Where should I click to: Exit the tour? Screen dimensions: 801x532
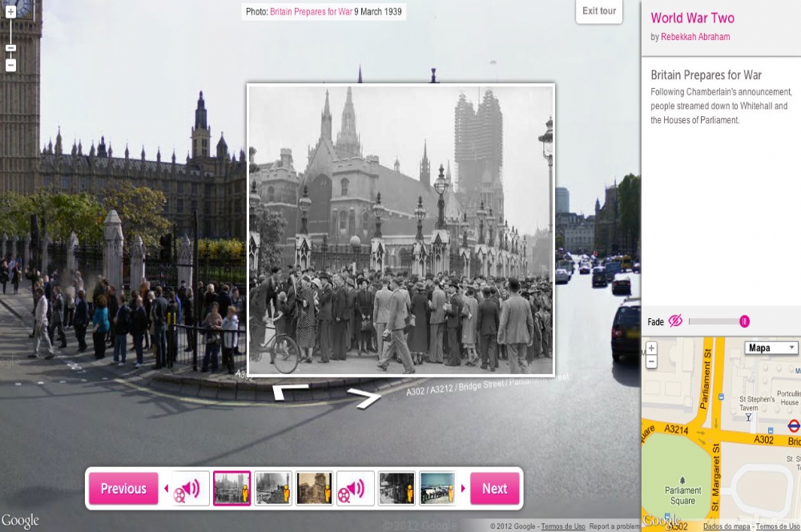tap(599, 11)
